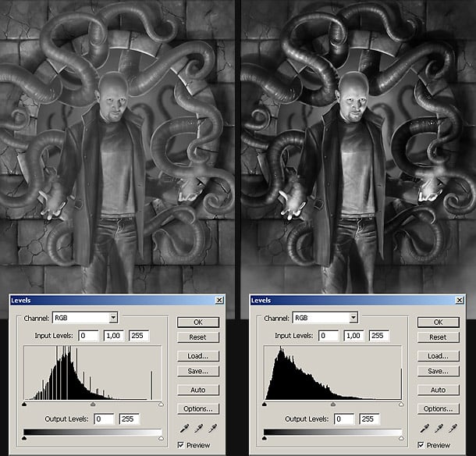Click input shadow field 0 in right dialog
The image size is (476, 456).
(329, 336)
